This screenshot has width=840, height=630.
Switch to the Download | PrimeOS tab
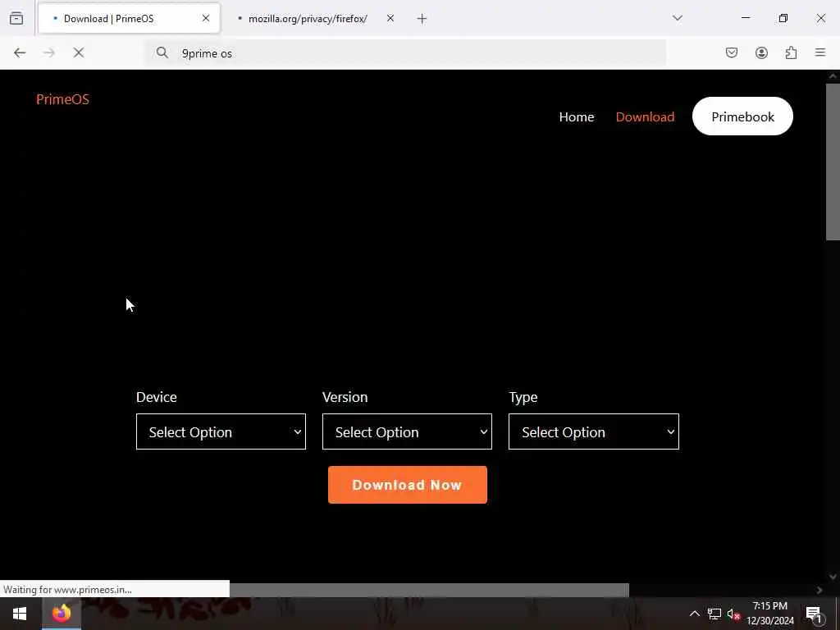tap(129, 19)
